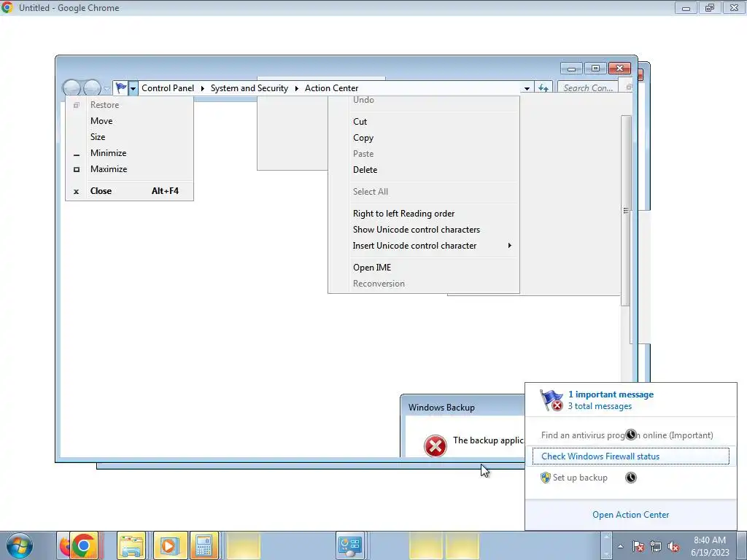Restore down the Google Chrome window
Screen dimensions: 747x560
(x=710, y=7)
